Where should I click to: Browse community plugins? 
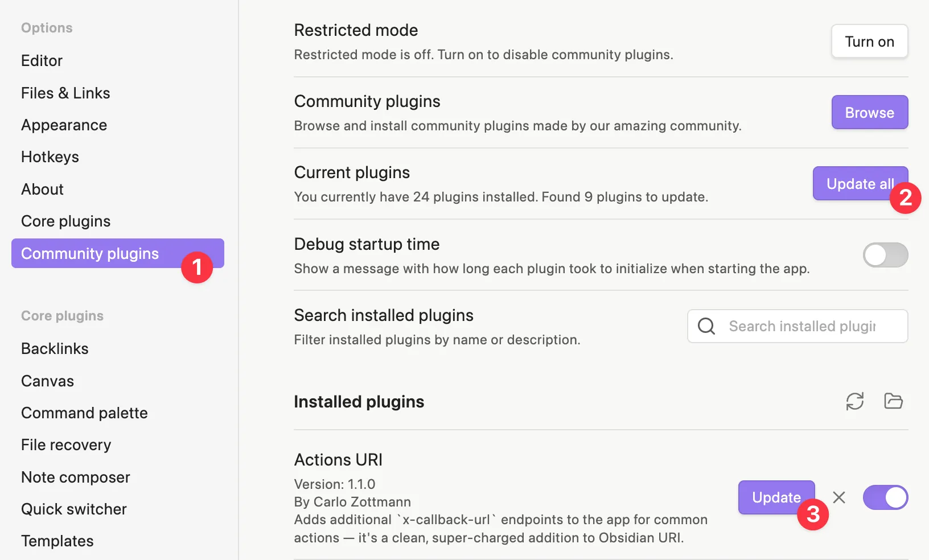[869, 112]
